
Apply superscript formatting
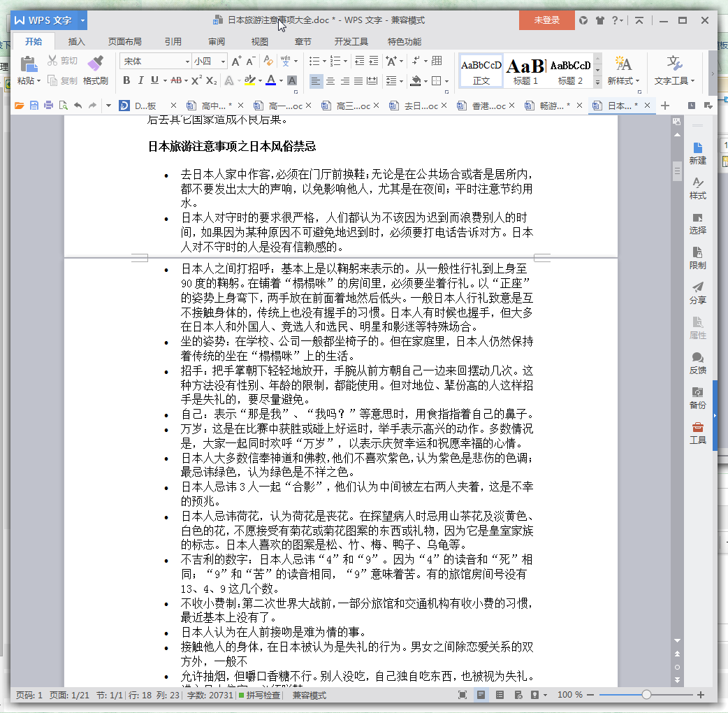tap(197, 80)
